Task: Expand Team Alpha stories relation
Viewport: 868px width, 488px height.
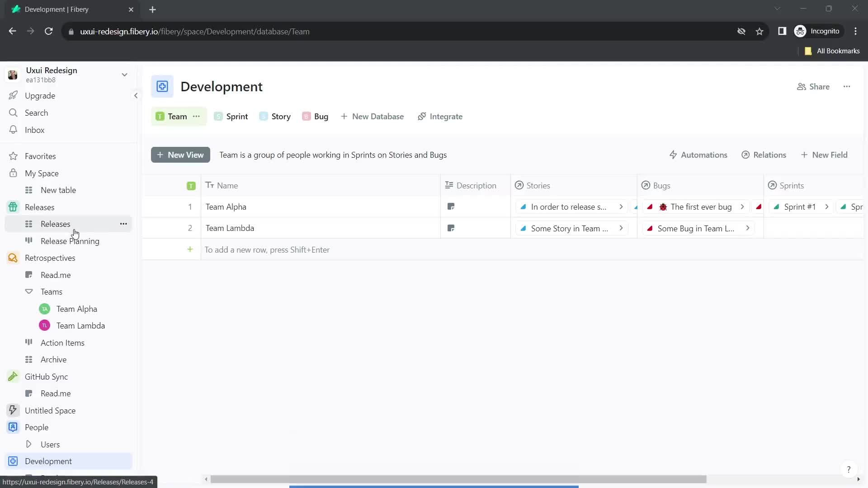Action: [622, 207]
